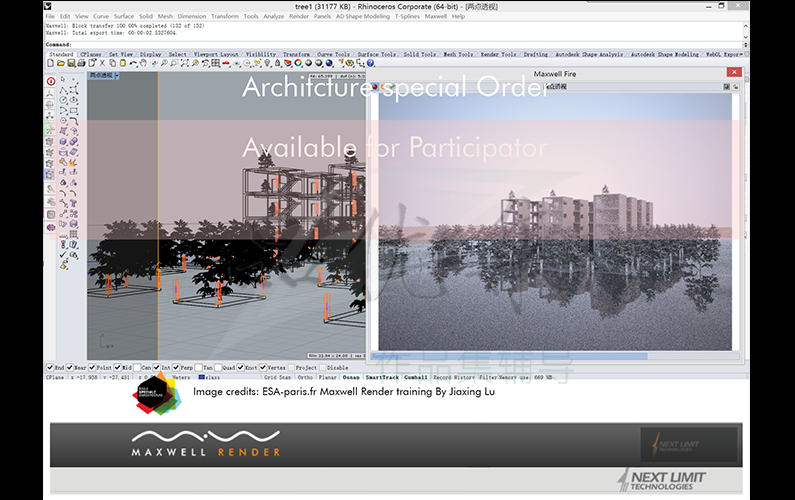
Task: Click the blue Render sphere icon
Action: [x=329, y=63]
